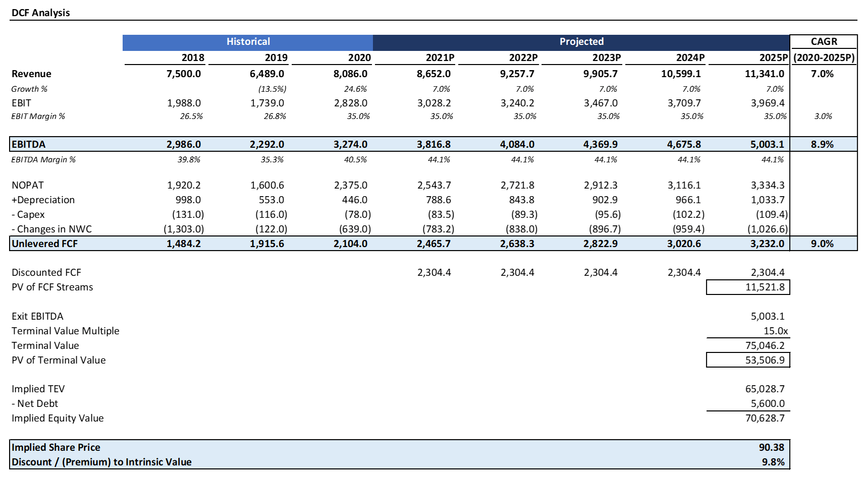This screenshot has width=868, height=479.
Task: Click the 40.5% EBITDA margin cell
Action: click(355, 159)
